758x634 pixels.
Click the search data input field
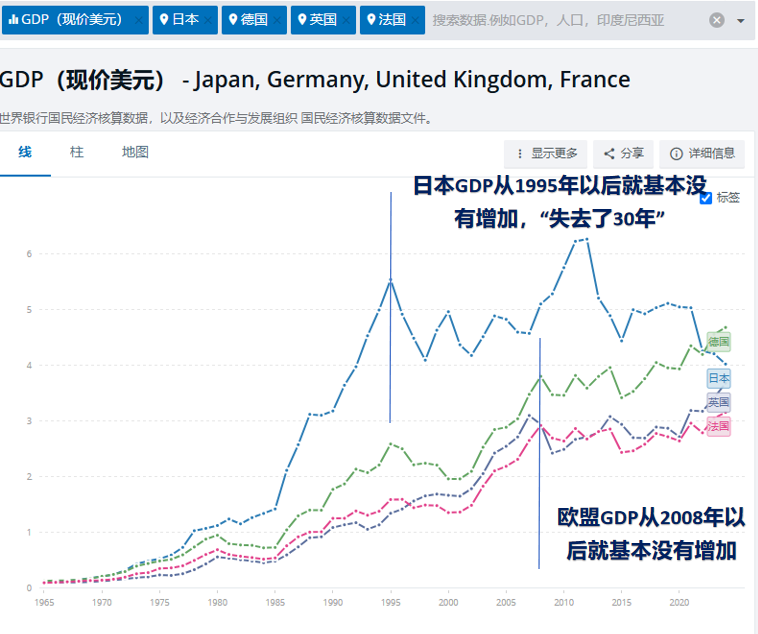click(565, 20)
